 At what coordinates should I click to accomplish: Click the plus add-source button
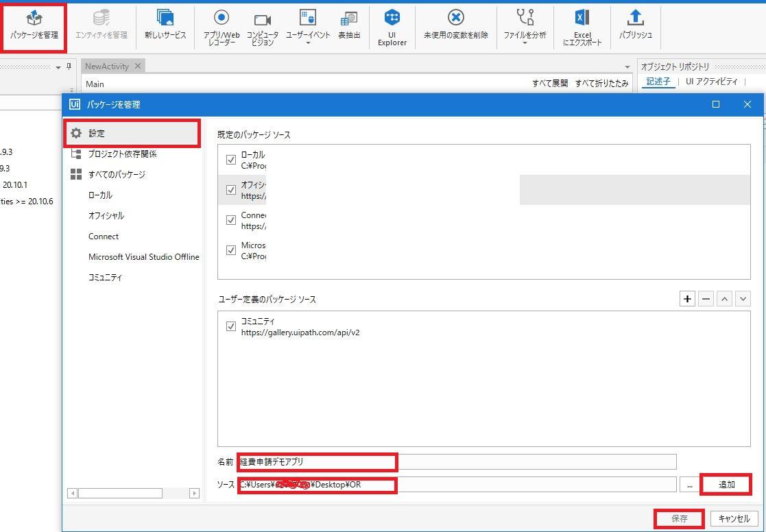pyautogui.click(x=687, y=298)
